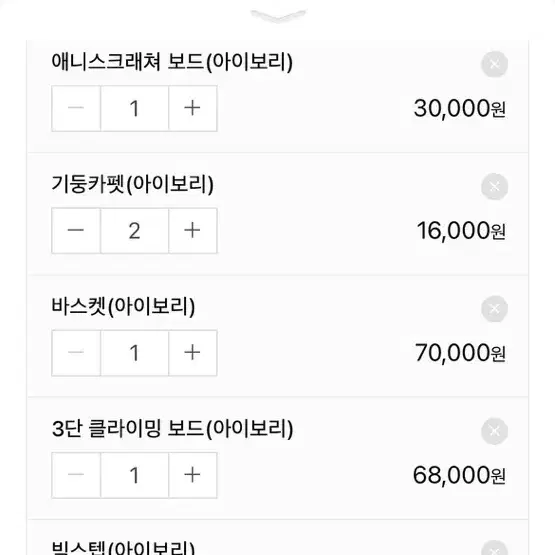Decrease 바스켓 quantity with minus
The width and height of the screenshot is (555, 555).
[76, 353]
